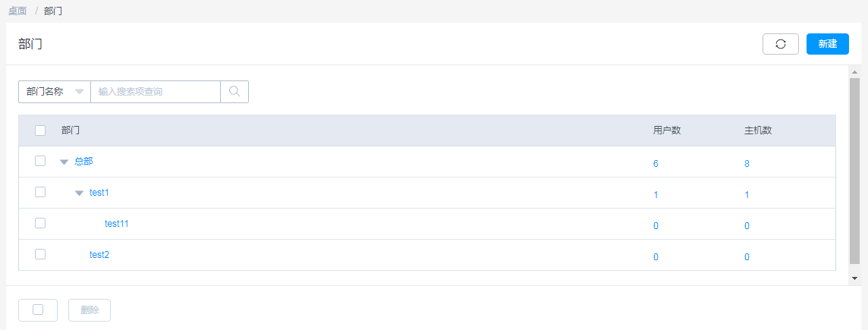Select the test2 row checkbox

[40, 254]
